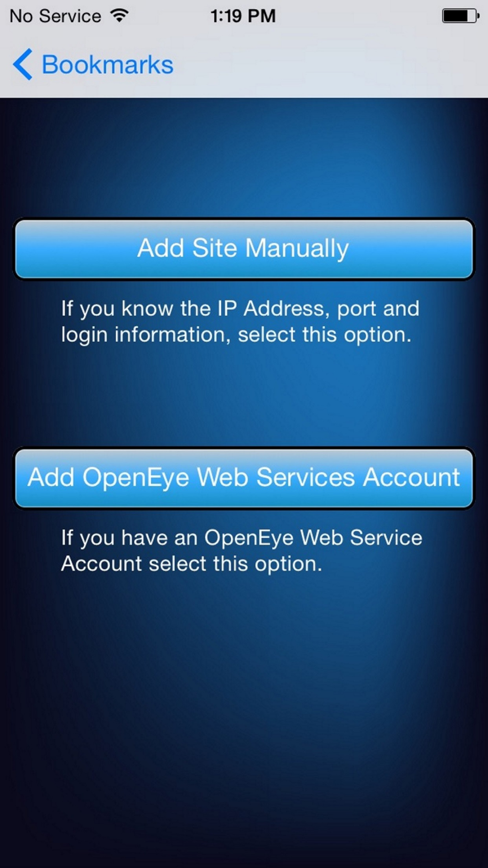The width and height of the screenshot is (488, 868).
Task: Tap the blue back chevron arrow
Action: 22,64
